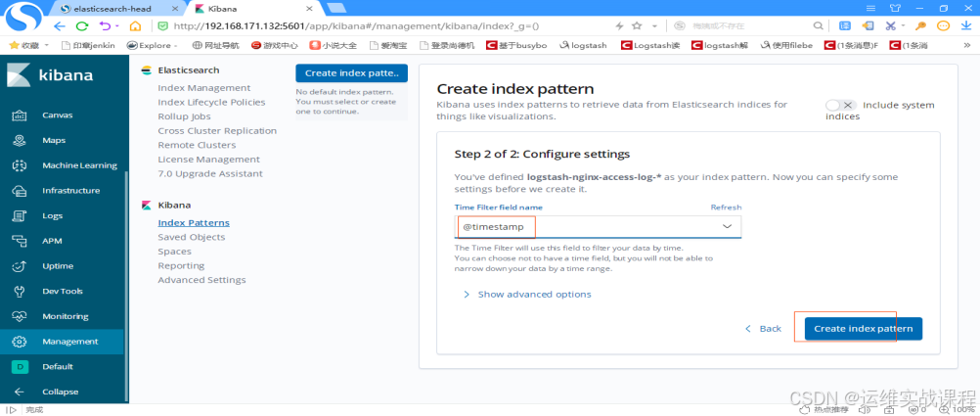Viewport: 980px width, 416px height.
Task: Show more bookmarks overflow chevron
Action: [x=967, y=46]
